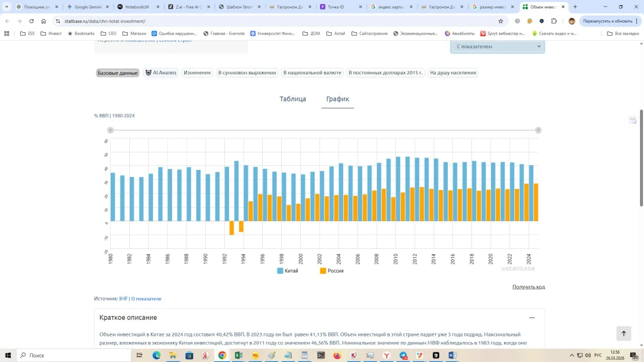Click the left handle of year range slider

click(x=110, y=130)
